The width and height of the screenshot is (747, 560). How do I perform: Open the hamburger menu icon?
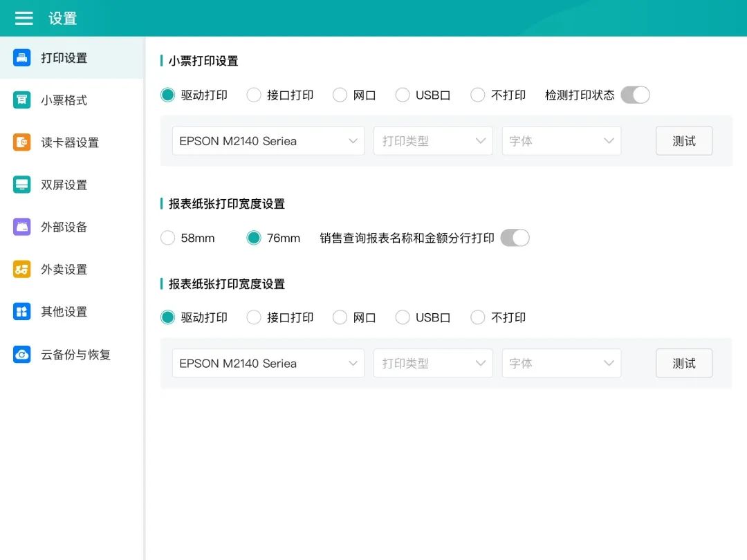(x=24, y=19)
